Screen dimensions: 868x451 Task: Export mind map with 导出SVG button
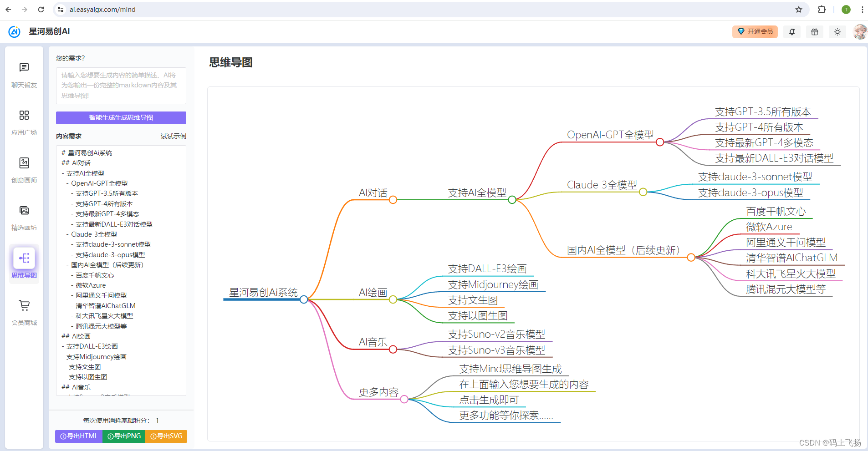point(166,436)
